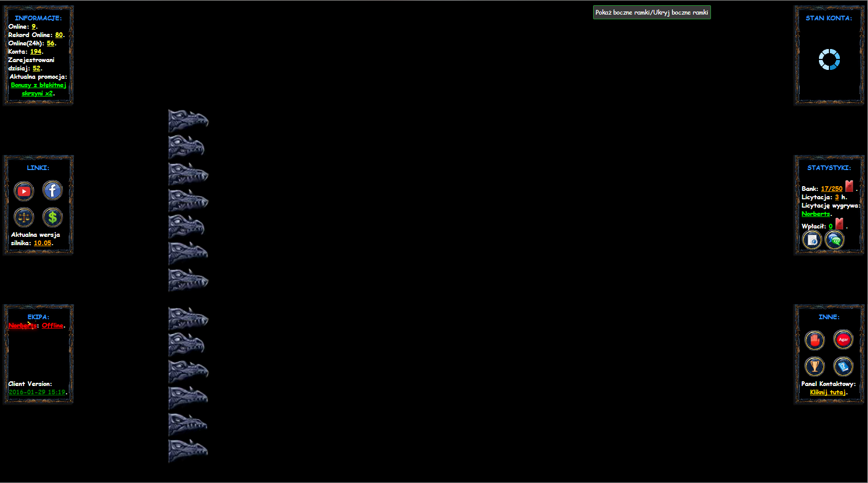This screenshot has width=868, height=483.
Task: Open the document log icon in Statystyki
Action: pos(812,240)
